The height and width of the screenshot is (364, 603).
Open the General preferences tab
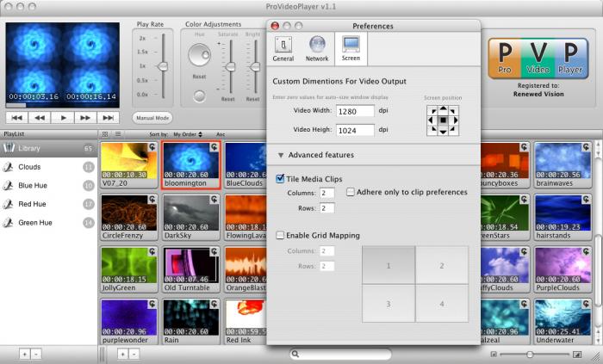coord(283,48)
